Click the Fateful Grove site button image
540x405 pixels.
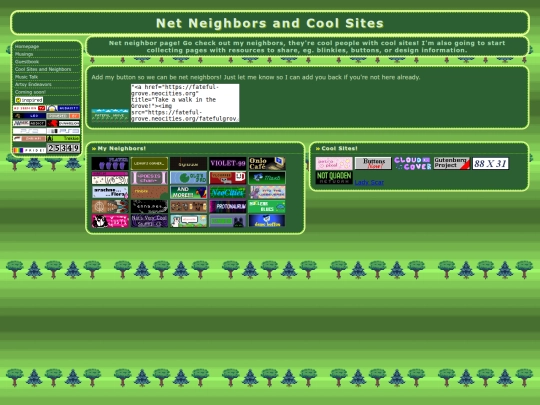tap(110, 115)
